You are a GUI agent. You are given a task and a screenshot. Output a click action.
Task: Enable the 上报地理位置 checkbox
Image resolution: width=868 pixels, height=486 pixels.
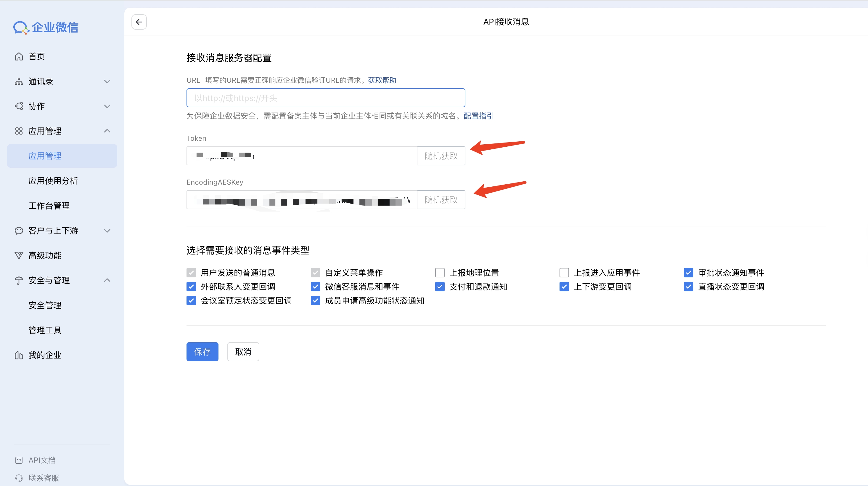pyautogui.click(x=440, y=272)
